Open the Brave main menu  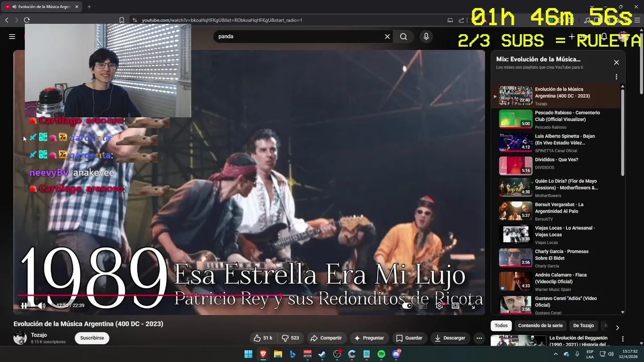point(638,20)
